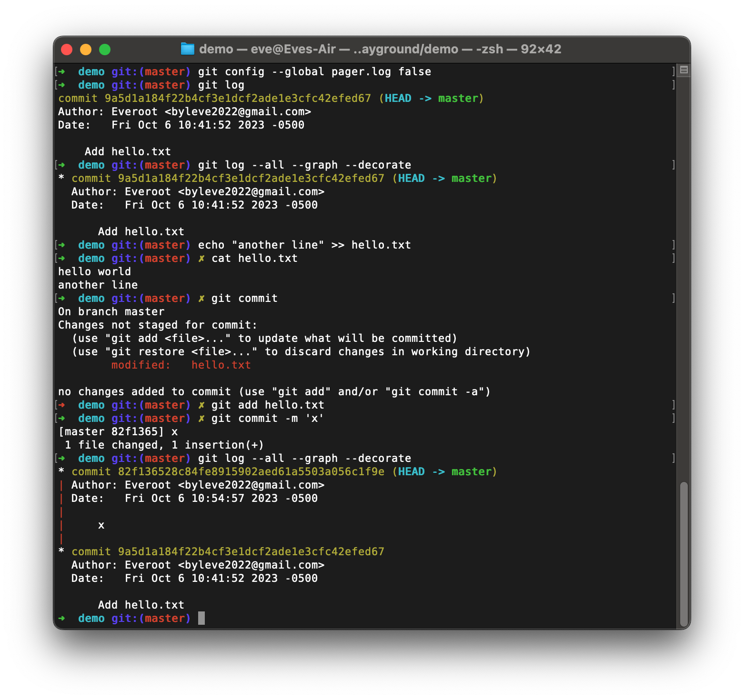744x700 pixels.
Task: Click the '(master)' branch label on the bottom prompt
Action: tap(165, 618)
